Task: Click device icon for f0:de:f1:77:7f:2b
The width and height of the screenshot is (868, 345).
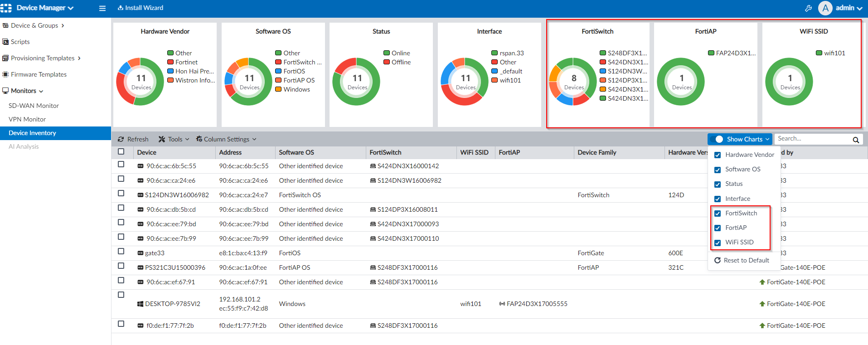Action: click(141, 326)
